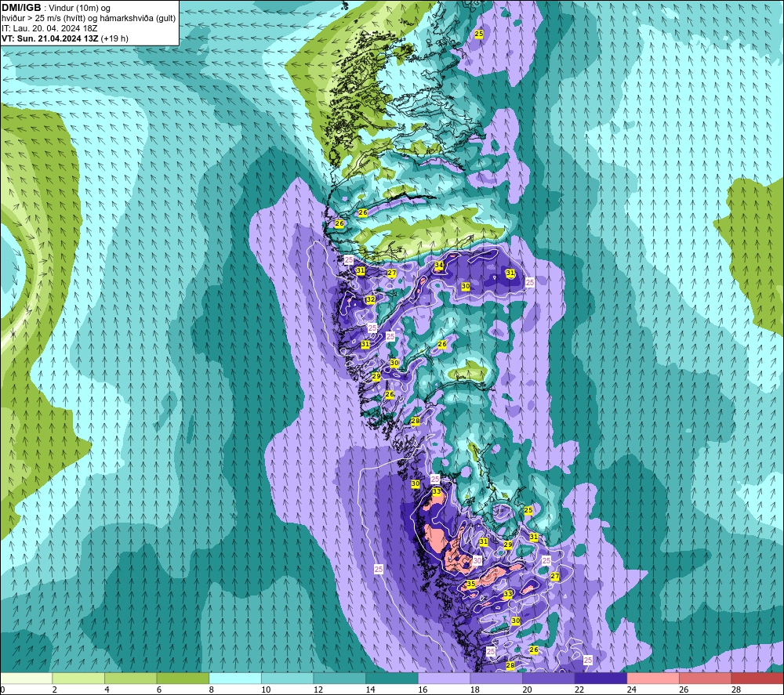The height and width of the screenshot is (695, 784).
Task: Click the '24' tick label on the color scale
Action: [631, 690]
